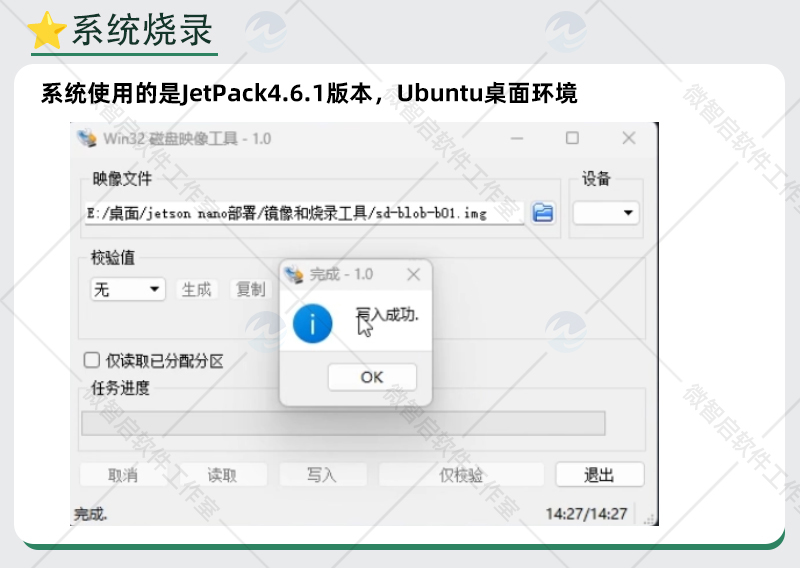The width and height of the screenshot is (800, 568).
Task: Click the yellow star icon beside 系统烧录
Action: (46, 31)
